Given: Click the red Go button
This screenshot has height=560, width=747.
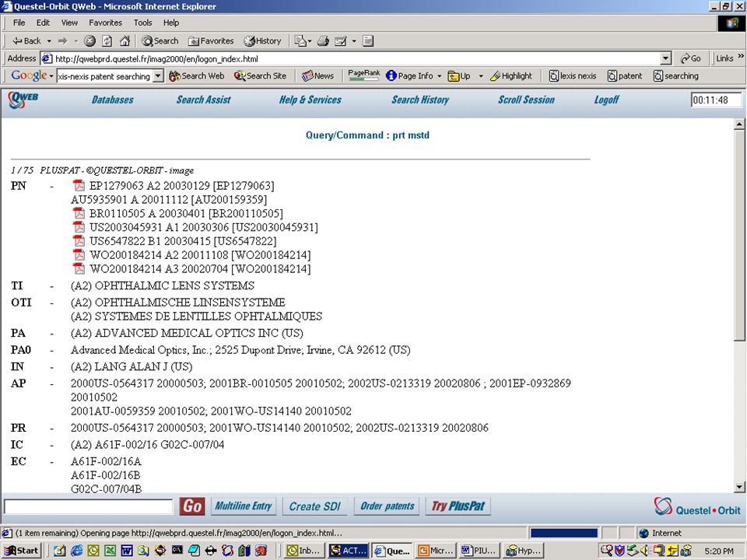Looking at the screenshot, I should click(x=192, y=506).
